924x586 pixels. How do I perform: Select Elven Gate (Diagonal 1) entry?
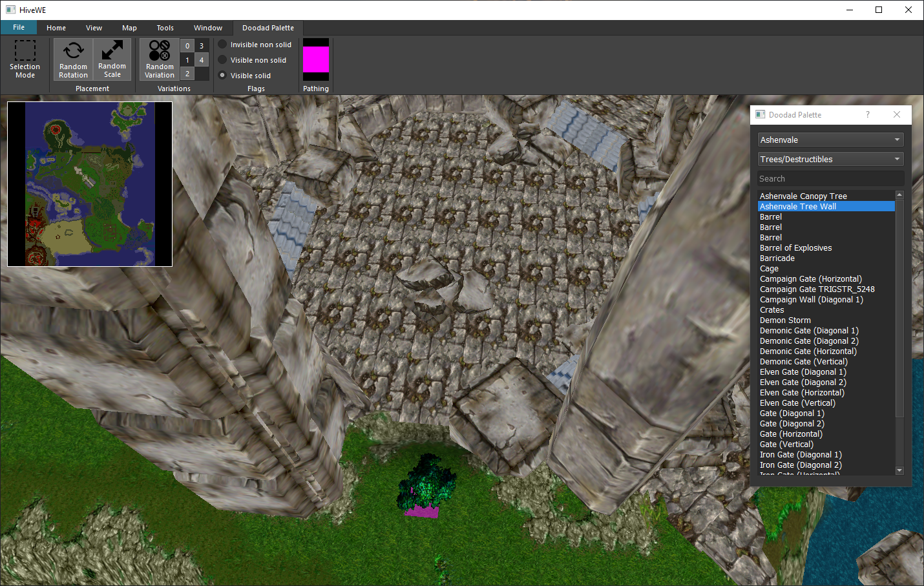coord(826,371)
